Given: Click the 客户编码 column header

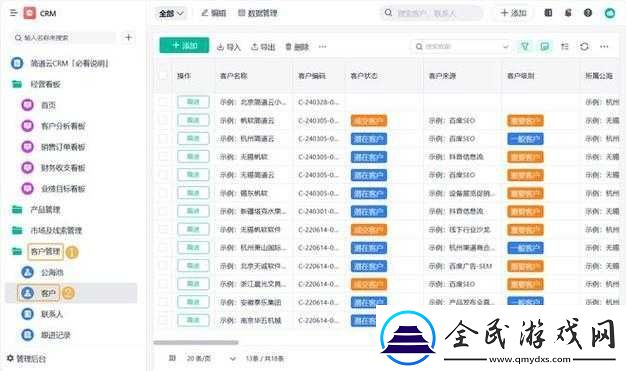Looking at the screenshot, I should pos(312,75).
